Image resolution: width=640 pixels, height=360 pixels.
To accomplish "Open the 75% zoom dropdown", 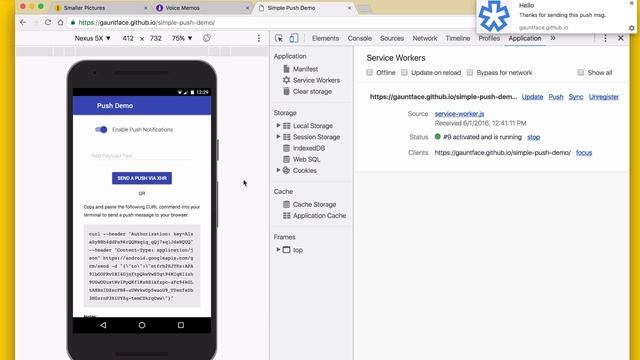I will pos(182,38).
